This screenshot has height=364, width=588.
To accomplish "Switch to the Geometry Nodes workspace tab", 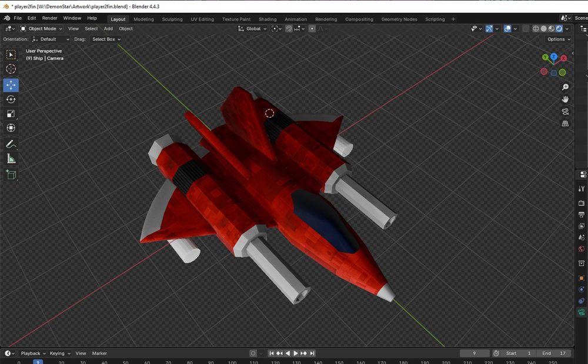I will pos(399,19).
